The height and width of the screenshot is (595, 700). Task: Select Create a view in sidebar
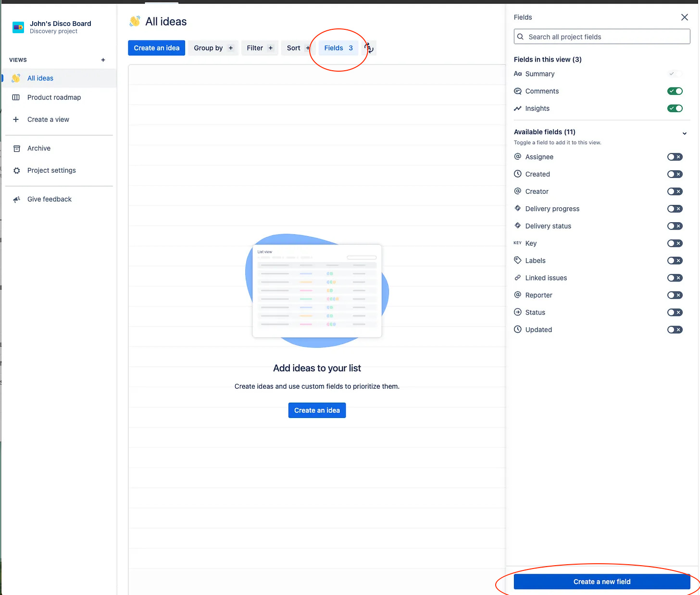click(x=59, y=119)
